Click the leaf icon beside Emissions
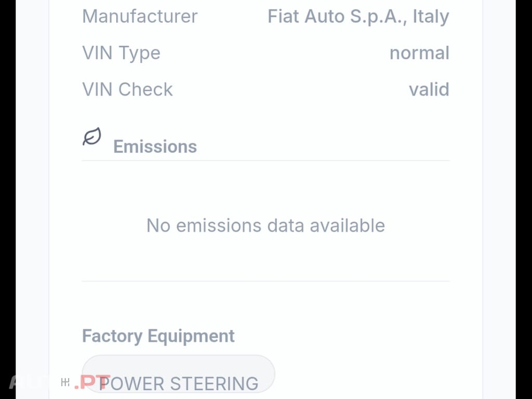Image resolution: width=532 pixels, height=399 pixels. tap(91, 136)
